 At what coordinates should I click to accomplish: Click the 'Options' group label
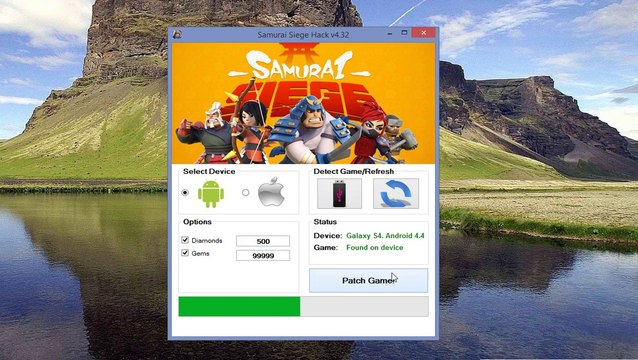point(197,222)
